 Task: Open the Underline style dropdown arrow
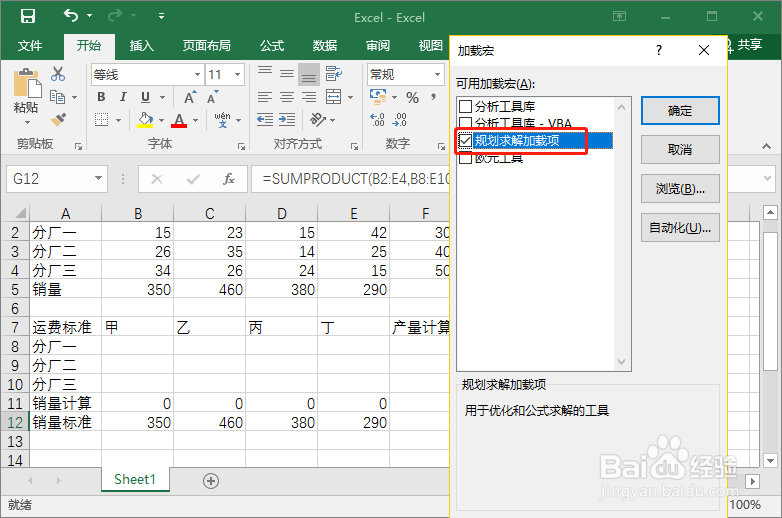(163, 97)
